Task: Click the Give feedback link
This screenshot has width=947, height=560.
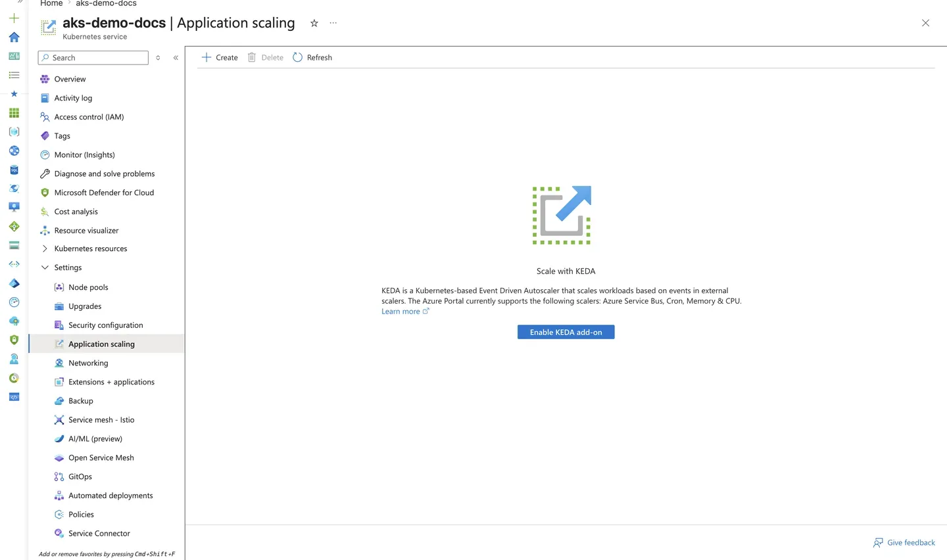Action: [904, 542]
